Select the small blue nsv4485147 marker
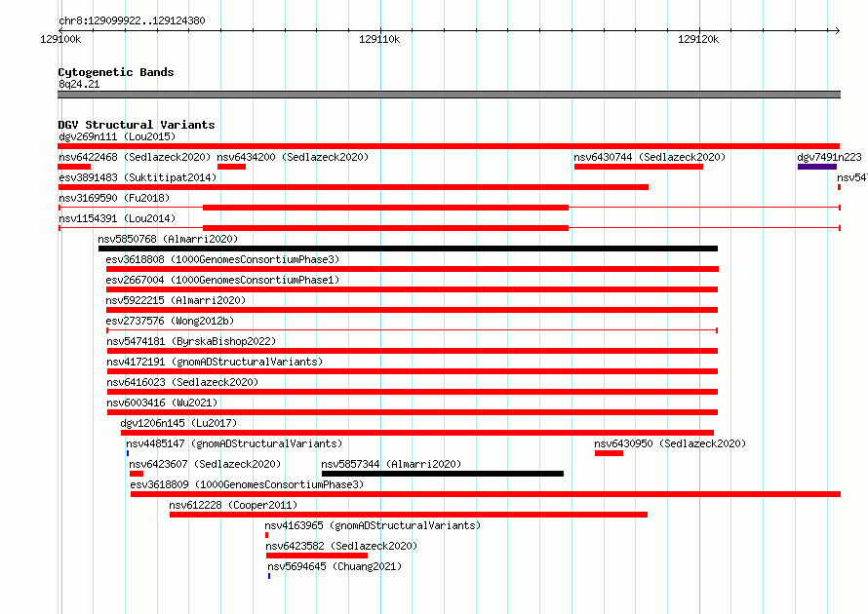Screen dimensions: 868x614 [x=128, y=453]
